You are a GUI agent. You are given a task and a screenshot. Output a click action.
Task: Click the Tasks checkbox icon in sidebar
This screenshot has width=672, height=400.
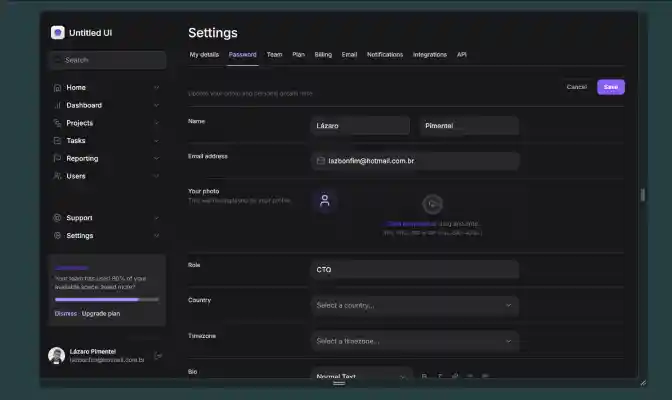point(57,141)
